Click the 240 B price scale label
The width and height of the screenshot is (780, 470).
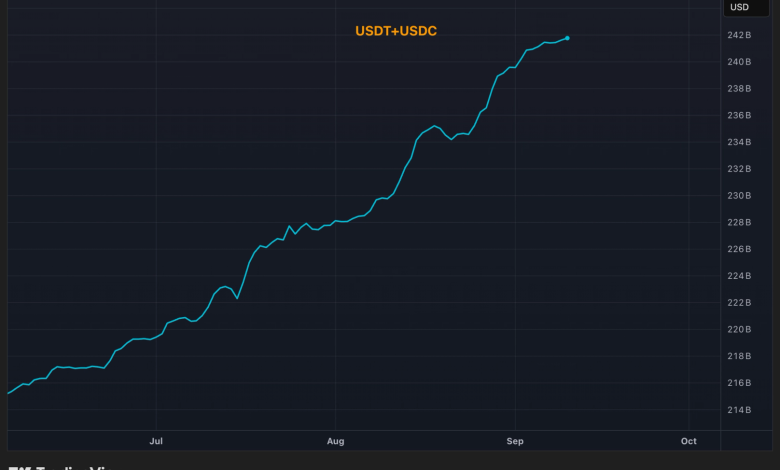coord(740,62)
